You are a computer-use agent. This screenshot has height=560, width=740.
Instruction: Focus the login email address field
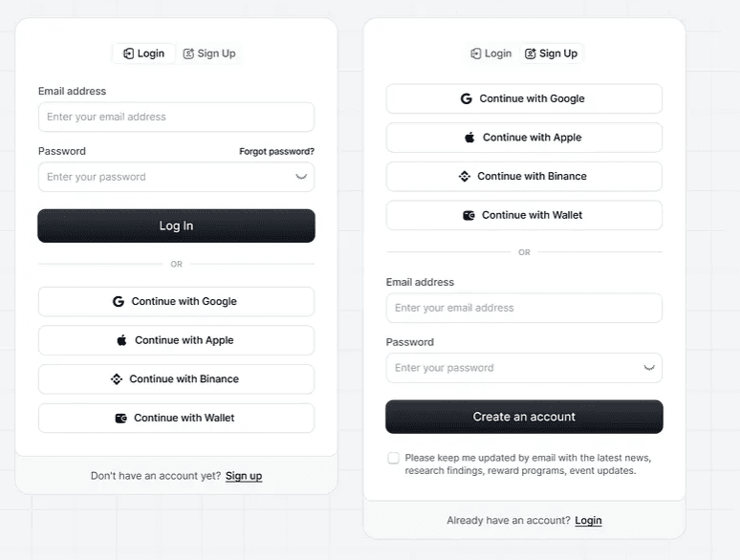176,117
